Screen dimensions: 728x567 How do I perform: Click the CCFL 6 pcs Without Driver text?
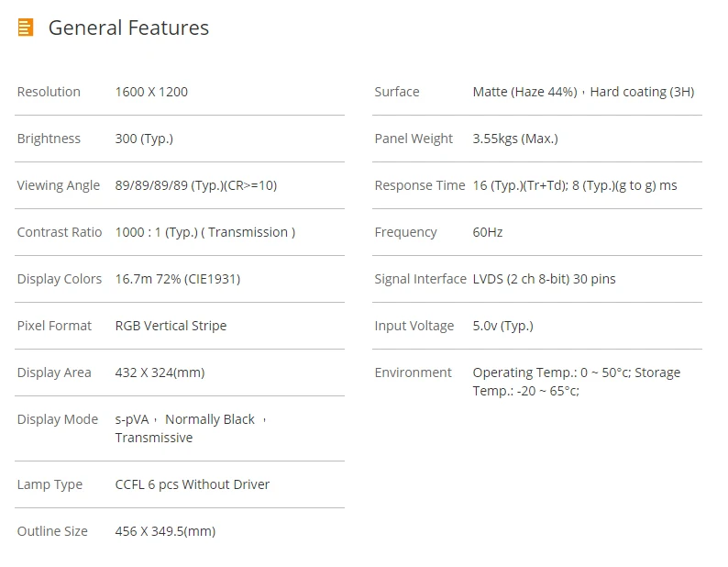point(193,484)
